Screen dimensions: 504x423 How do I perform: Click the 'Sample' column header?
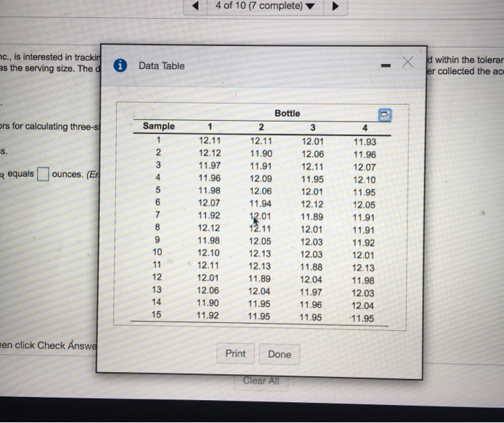tap(159, 126)
